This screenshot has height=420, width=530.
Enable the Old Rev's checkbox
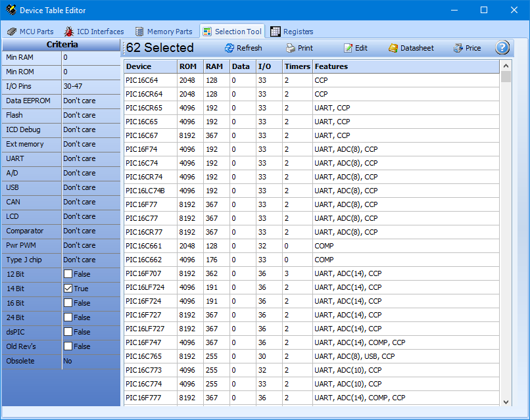(x=68, y=346)
